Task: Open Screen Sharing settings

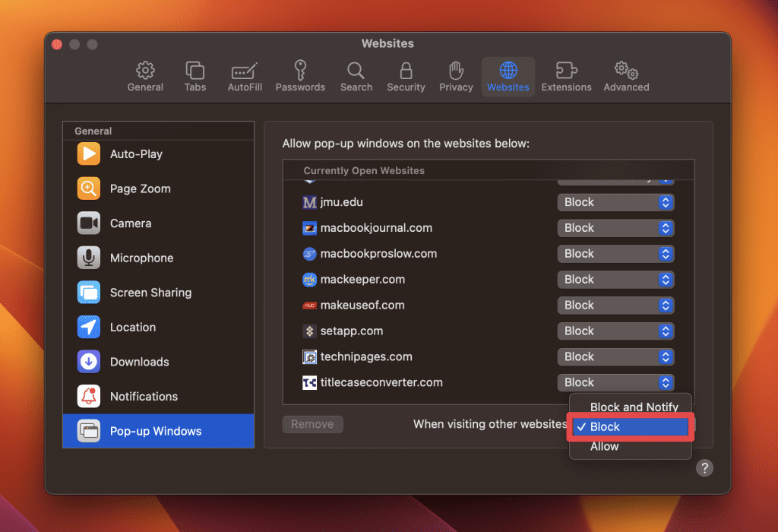Action: (x=150, y=293)
